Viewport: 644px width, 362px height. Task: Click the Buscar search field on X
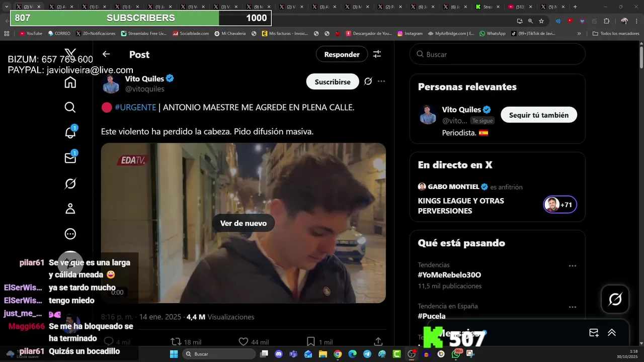498,54
